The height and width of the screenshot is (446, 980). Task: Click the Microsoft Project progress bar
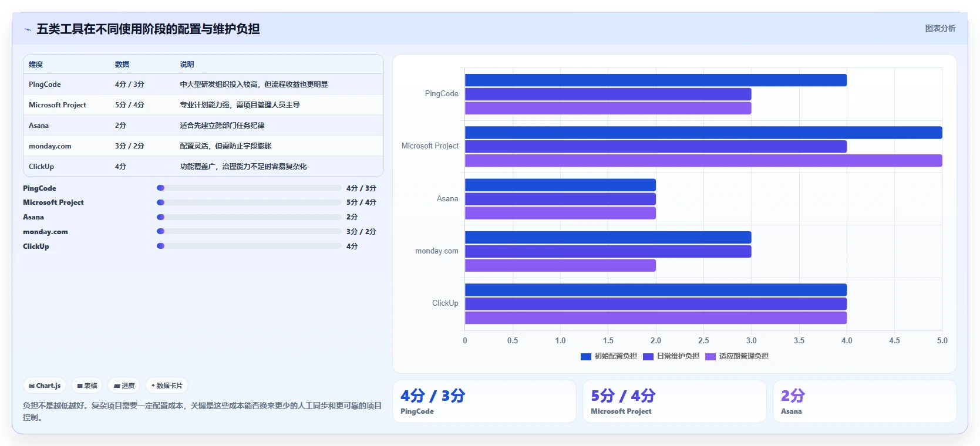click(x=249, y=202)
